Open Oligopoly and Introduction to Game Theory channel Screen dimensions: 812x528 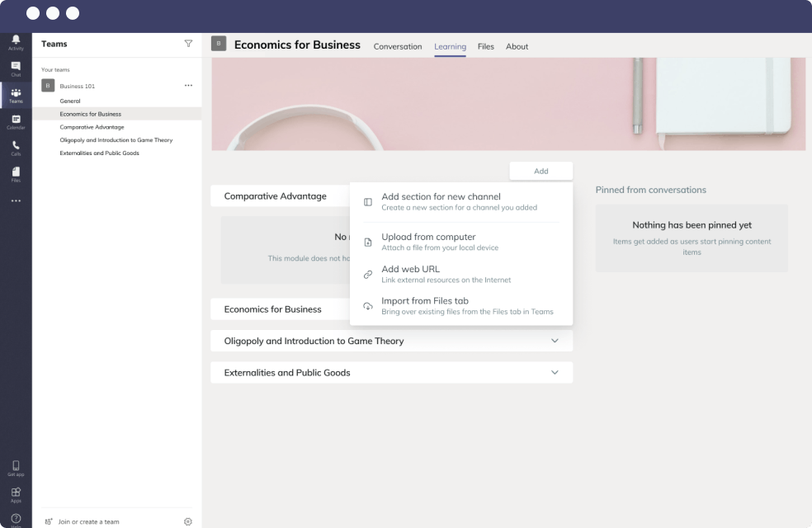click(116, 139)
